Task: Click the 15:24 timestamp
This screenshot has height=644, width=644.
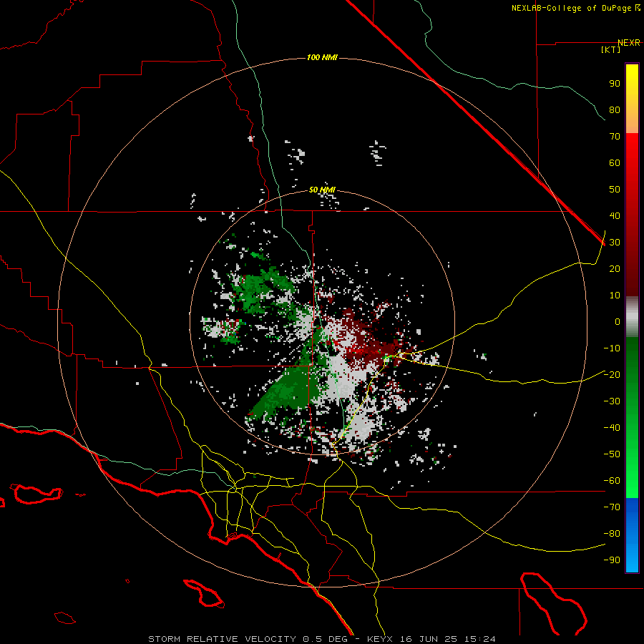Action: pos(479,639)
